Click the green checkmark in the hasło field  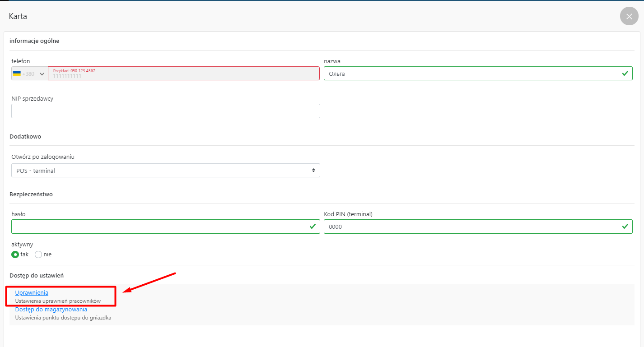(313, 227)
